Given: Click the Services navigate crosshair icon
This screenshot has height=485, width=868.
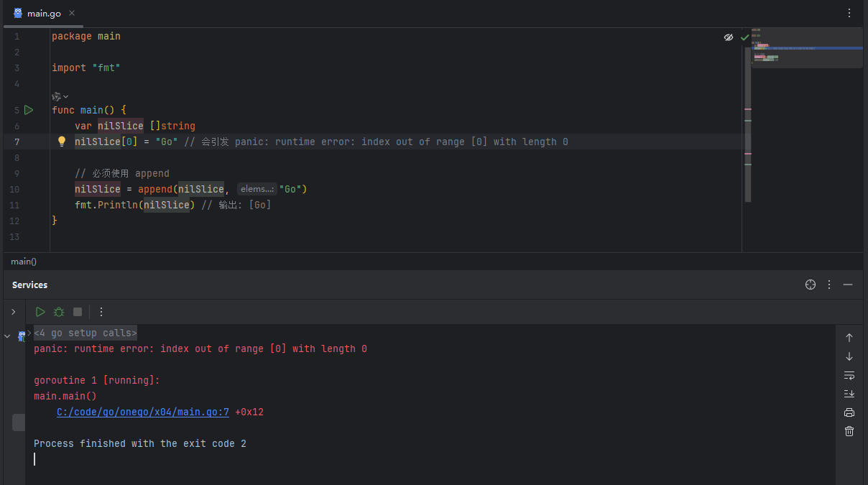Looking at the screenshot, I should (x=811, y=285).
